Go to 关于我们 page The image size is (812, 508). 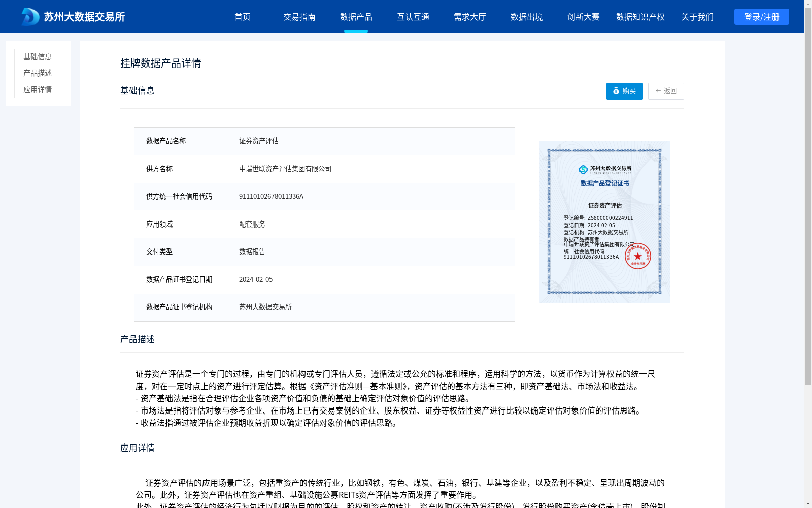(697, 17)
